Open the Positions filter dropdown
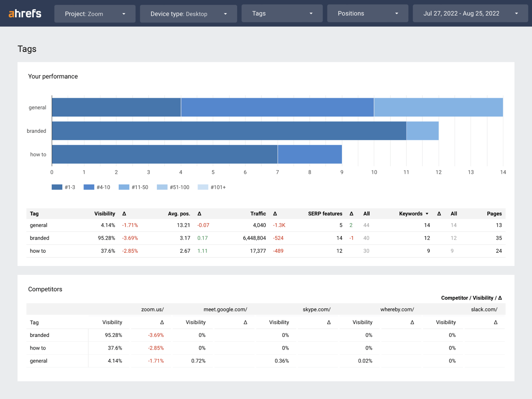Viewport: 532px width, 399px height. click(x=367, y=13)
